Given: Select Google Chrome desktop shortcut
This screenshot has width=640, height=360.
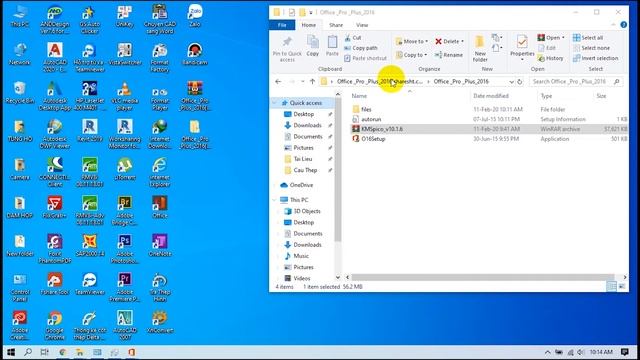Looking at the screenshot, I should [x=55, y=325].
